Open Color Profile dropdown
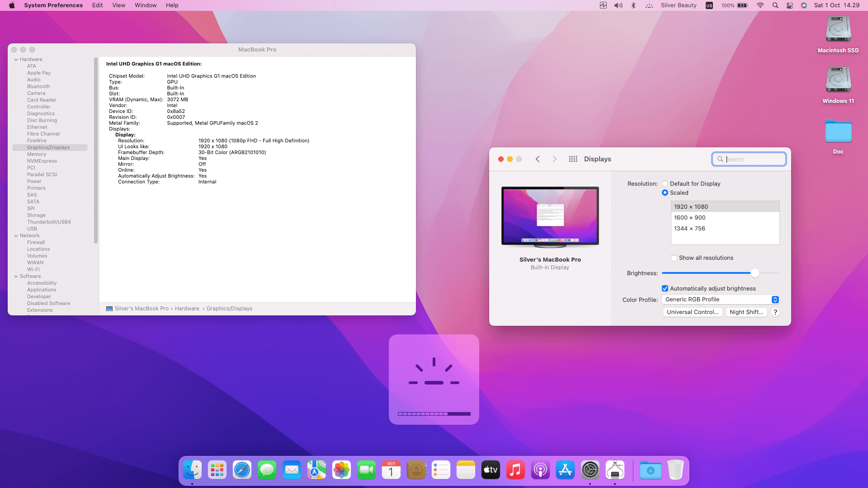868x488 pixels. [721, 300]
